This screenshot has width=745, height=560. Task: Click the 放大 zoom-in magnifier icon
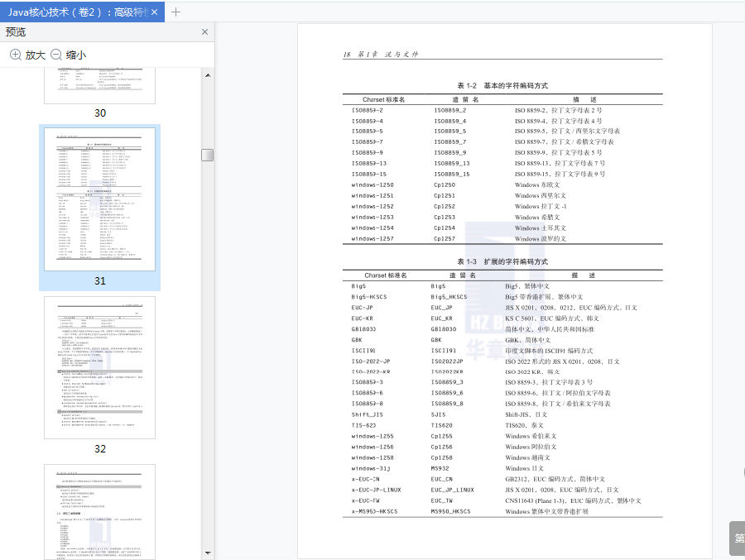tap(16, 55)
